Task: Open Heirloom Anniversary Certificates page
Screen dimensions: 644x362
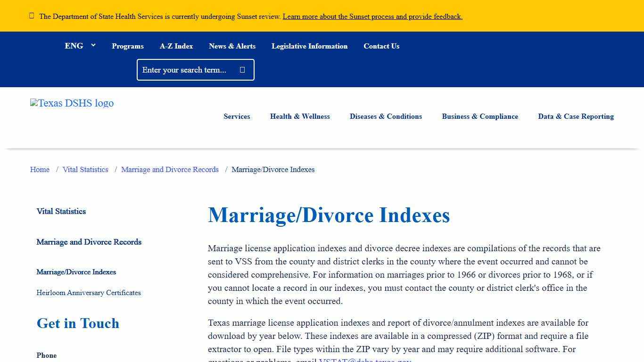Action: [x=89, y=293]
